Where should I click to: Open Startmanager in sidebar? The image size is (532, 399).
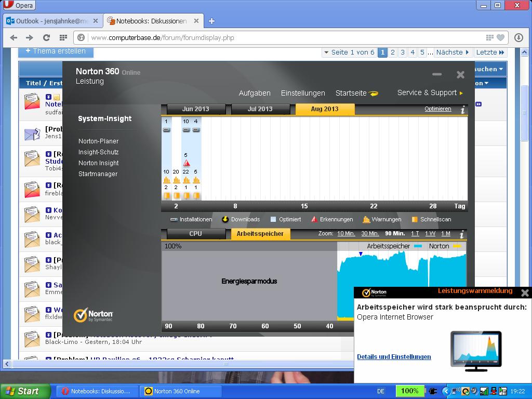[98, 174]
